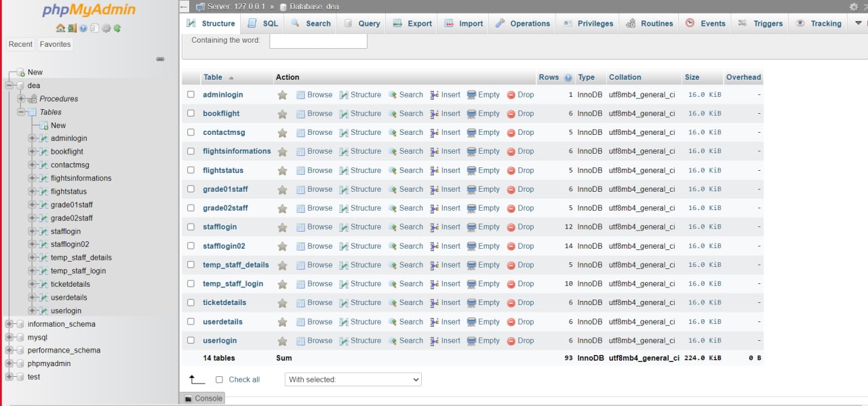Click the Structure icon for grade01staff row
The height and width of the screenshot is (406, 868).
[x=344, y=190]
